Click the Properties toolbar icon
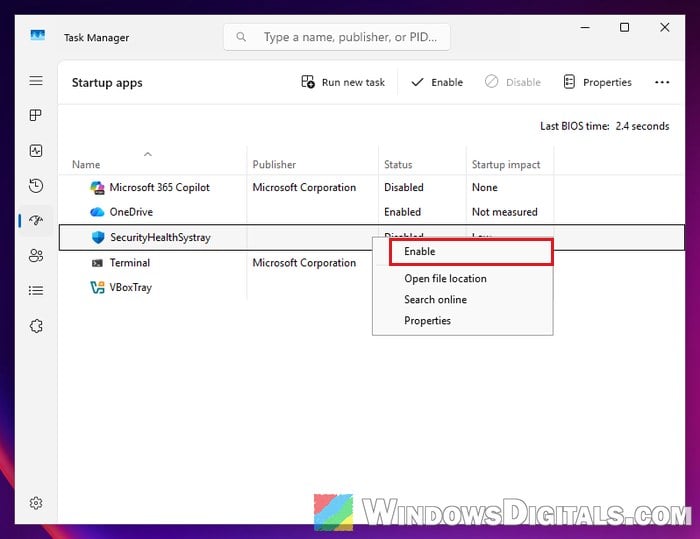This screenshot has width=700, height=539. (x=569, y=82)
